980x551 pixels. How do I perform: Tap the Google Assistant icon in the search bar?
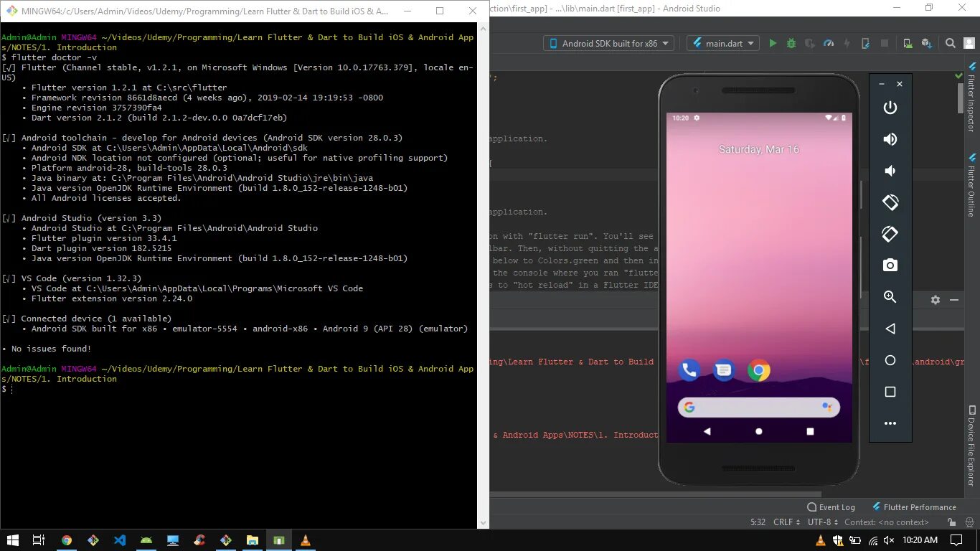pyautogui.click(x=826, y=408)
